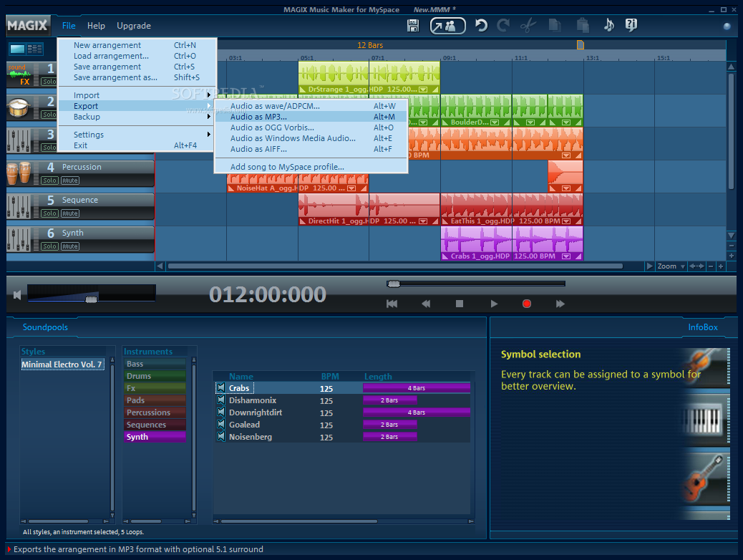Open DirectHit clip dropdown arrow
The height and width of the screenshot is (560, 743).
point(423,221)
